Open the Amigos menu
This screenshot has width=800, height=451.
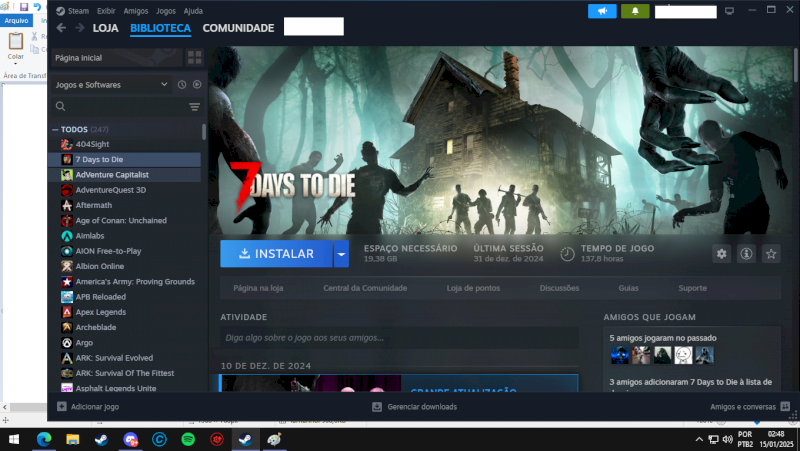point(138,11)
